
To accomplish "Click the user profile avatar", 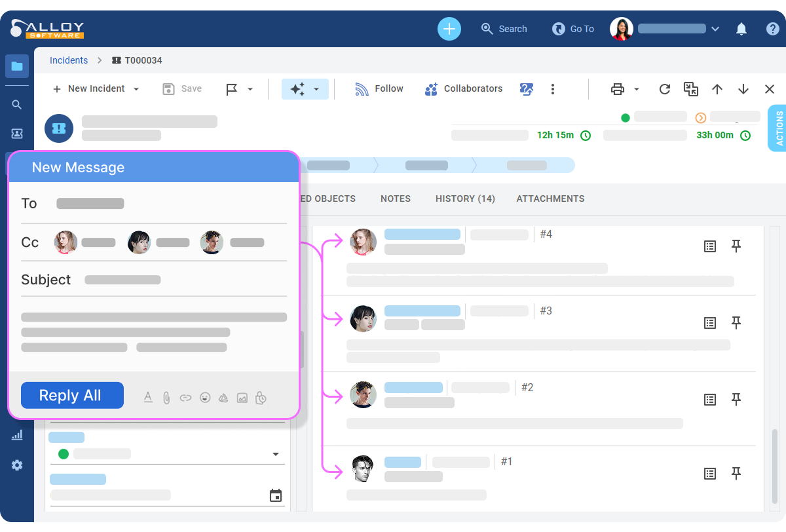I will (622, 29).
